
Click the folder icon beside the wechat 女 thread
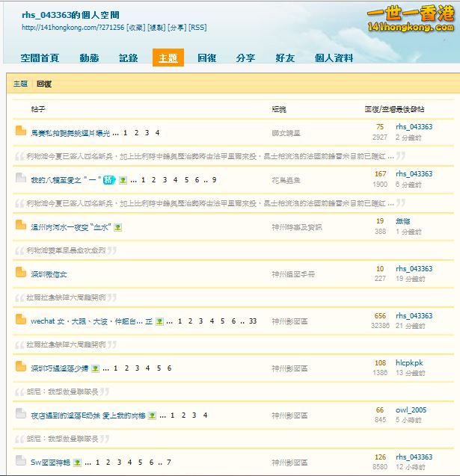coord(21,319)
